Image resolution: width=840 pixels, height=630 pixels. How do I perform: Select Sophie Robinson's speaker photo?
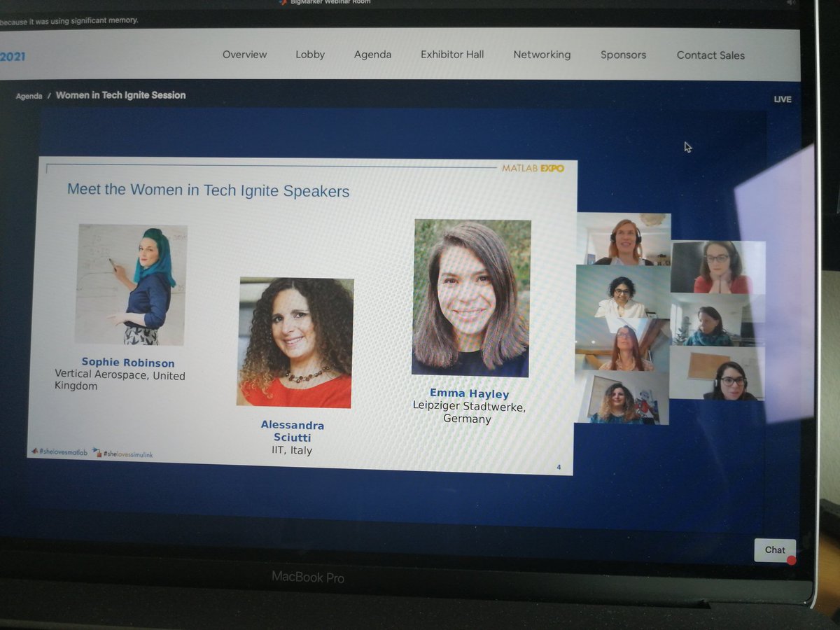(131, 284)
